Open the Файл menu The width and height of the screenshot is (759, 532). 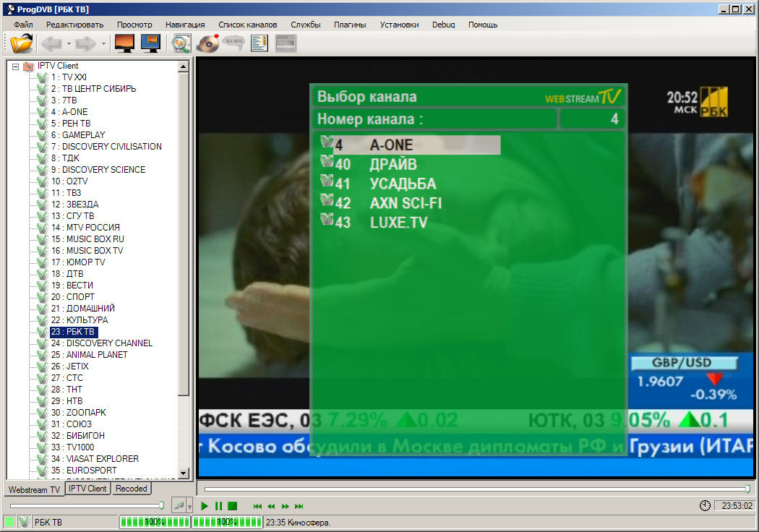[x=23, y=25]
